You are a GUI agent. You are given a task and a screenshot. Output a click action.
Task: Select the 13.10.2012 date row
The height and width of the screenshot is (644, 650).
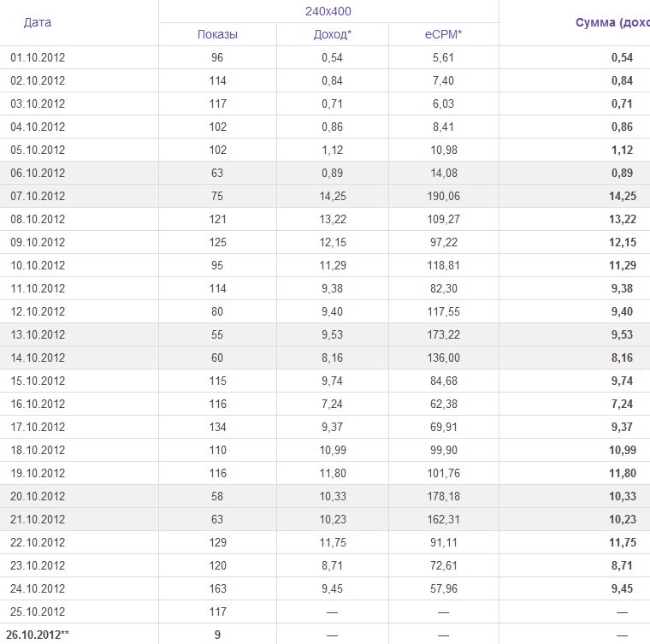point(38,334)
